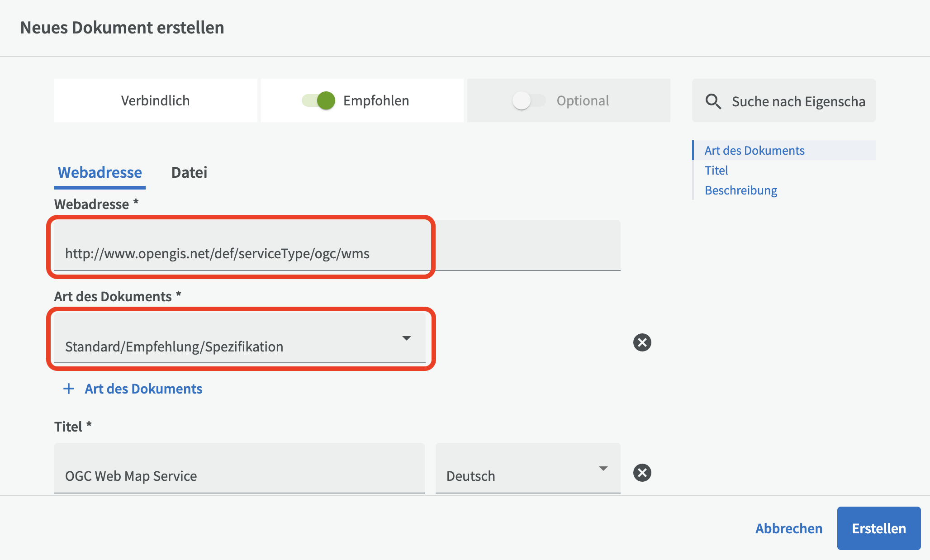
Task: Select the Verbindlich filter
Action: pyautogui.click(x=155, y=100)
